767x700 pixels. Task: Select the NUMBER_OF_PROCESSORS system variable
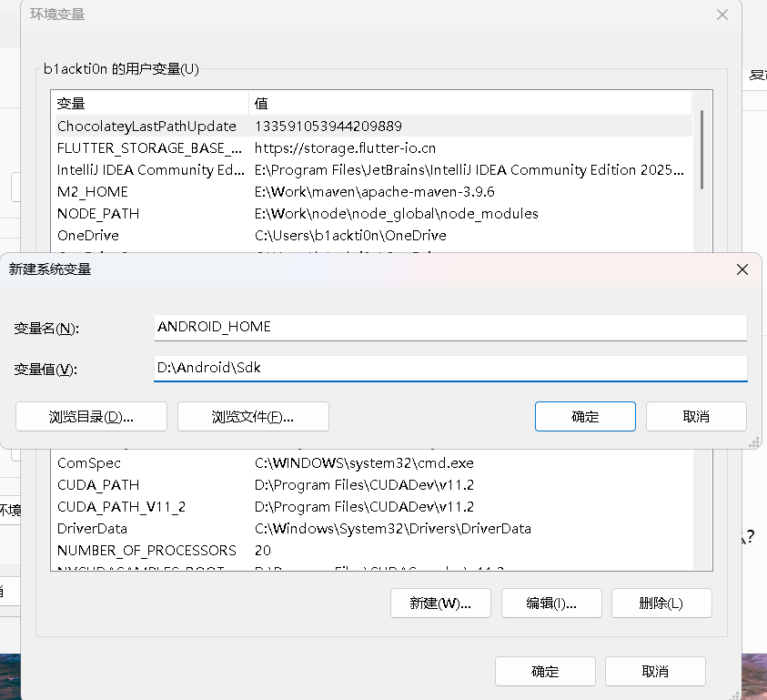pyautogui.click(x=374, y=550)
